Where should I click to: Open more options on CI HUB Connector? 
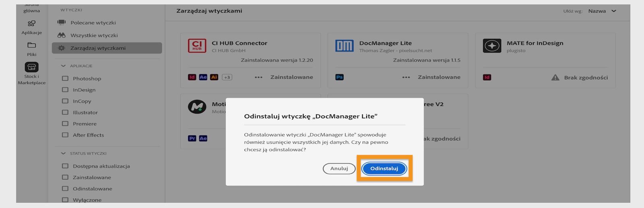click(x=258, y=77)
